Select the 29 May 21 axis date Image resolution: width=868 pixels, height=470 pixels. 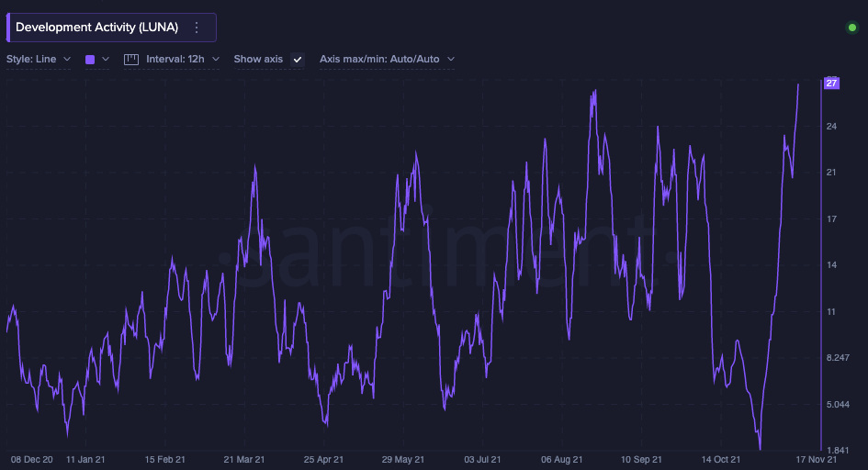(403, 459)
